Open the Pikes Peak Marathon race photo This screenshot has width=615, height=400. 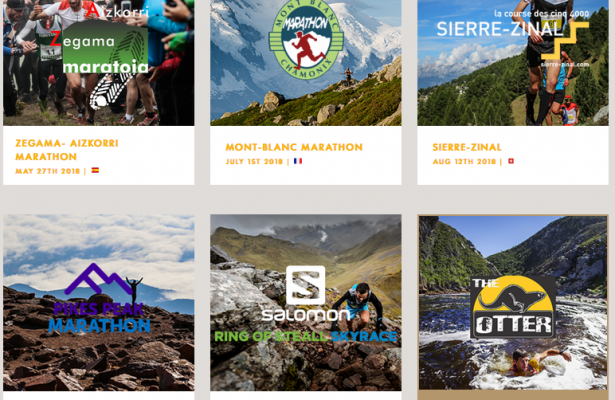[x=98, y=302]
